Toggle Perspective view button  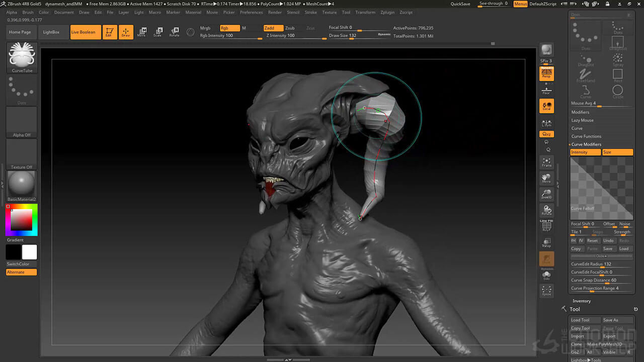pyautogui.click(x=546, y=74)
